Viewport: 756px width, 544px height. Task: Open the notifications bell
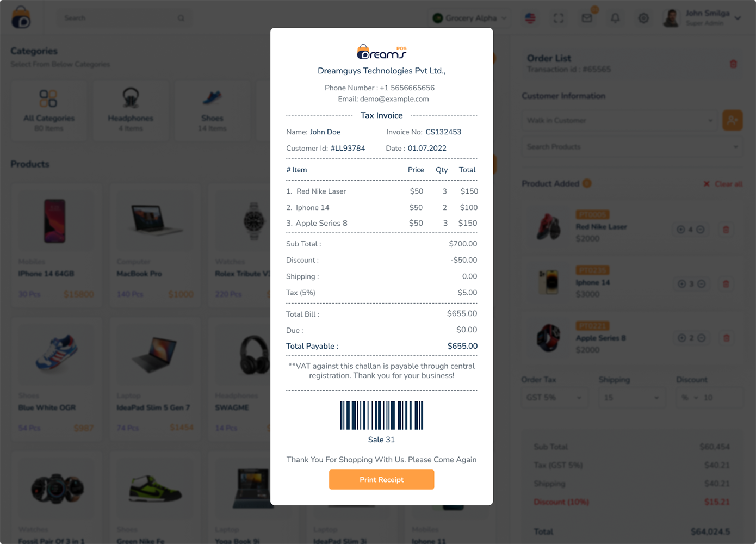pyautogui.click(x=615, y=18)
